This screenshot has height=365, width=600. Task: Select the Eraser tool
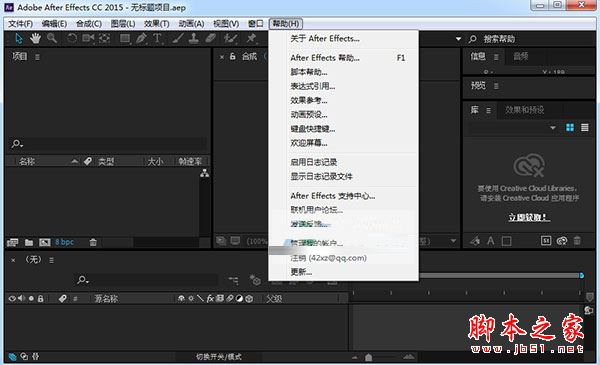click(x=210, y=38)
